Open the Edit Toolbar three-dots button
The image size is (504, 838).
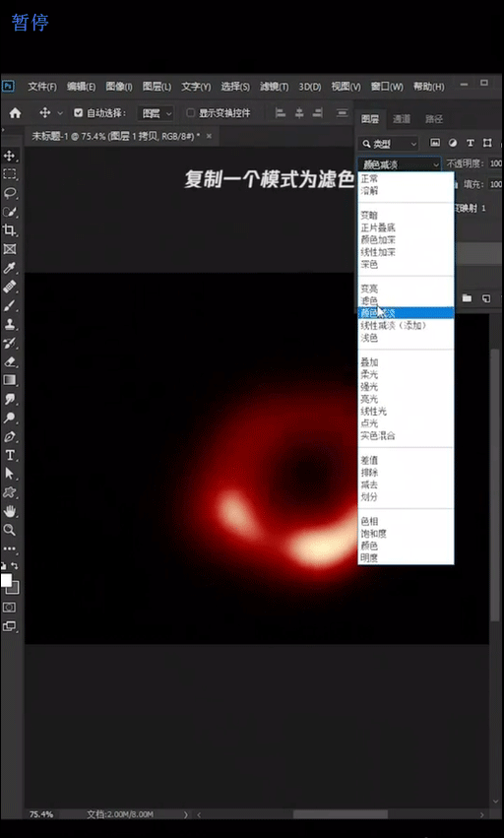[x=9, y=548]
